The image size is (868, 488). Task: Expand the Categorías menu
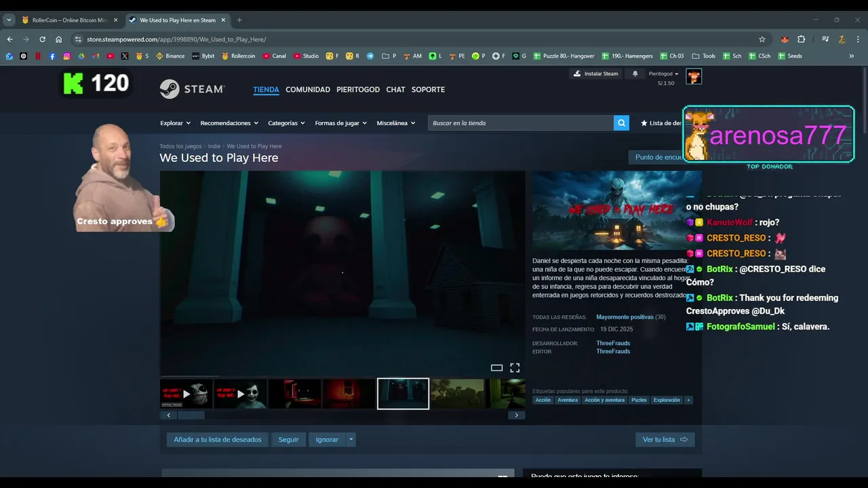coord(286,123)
